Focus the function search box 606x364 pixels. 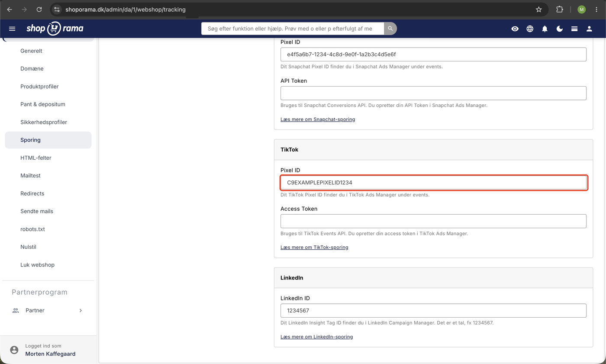click(293, 29)
